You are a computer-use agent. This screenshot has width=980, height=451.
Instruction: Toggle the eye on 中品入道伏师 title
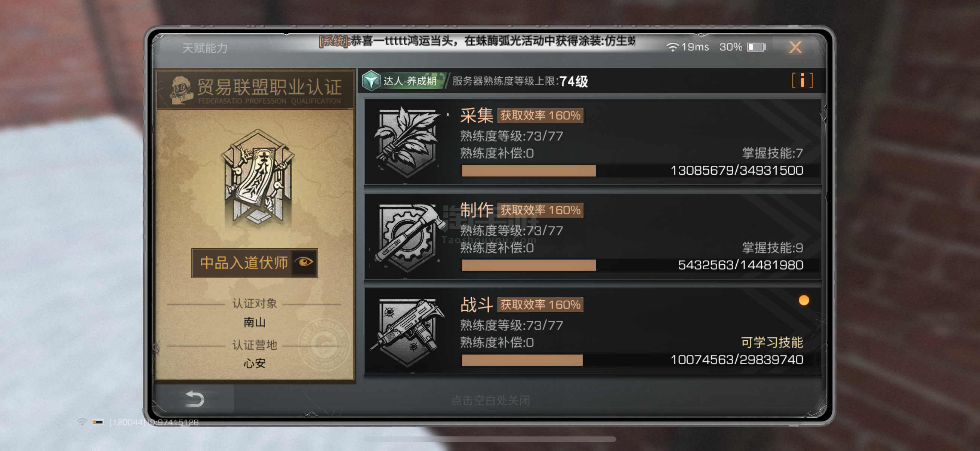coord(304,263)
